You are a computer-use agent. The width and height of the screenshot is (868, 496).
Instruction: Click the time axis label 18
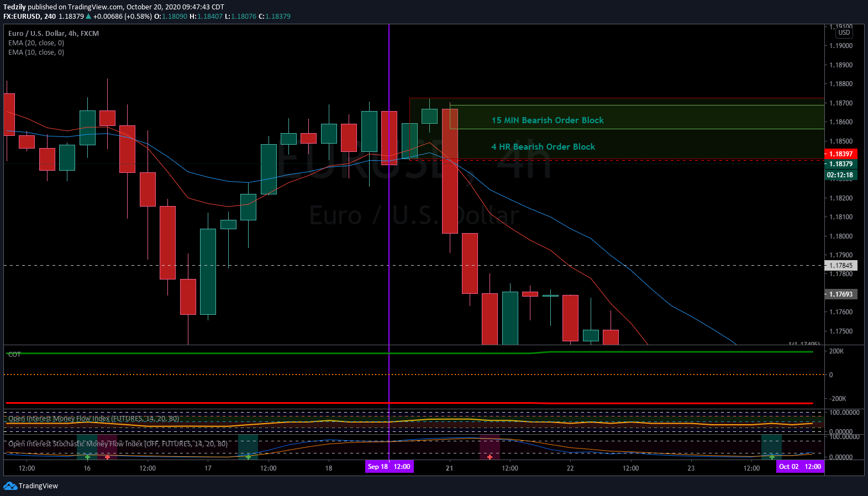tap(329, 468)
